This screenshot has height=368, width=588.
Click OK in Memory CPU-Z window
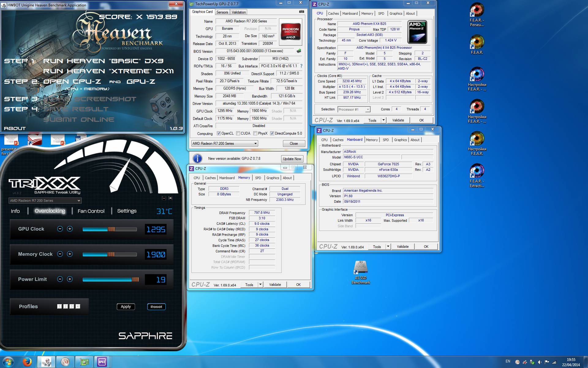point(298,285)
